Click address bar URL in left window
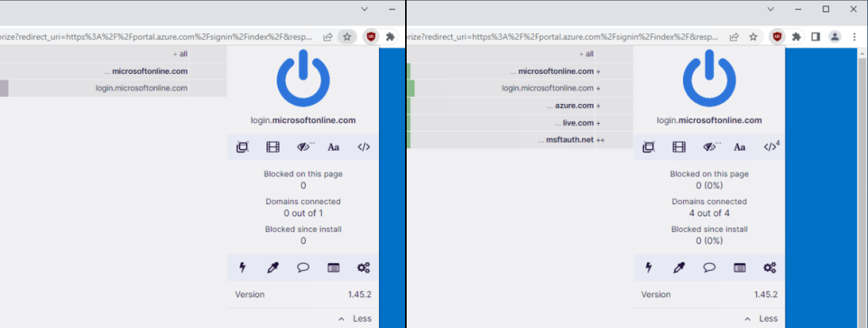This screenshot has height=328, width=868. 156,36
